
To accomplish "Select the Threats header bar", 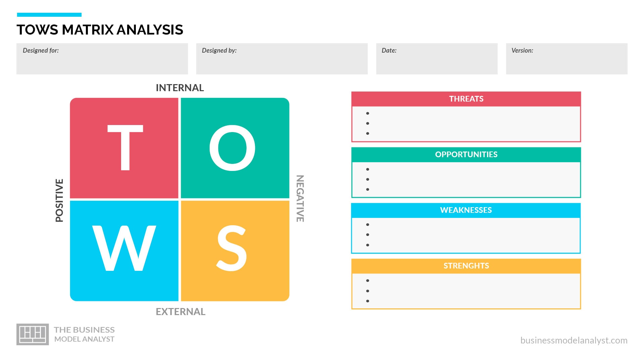I will coord(466,99).
